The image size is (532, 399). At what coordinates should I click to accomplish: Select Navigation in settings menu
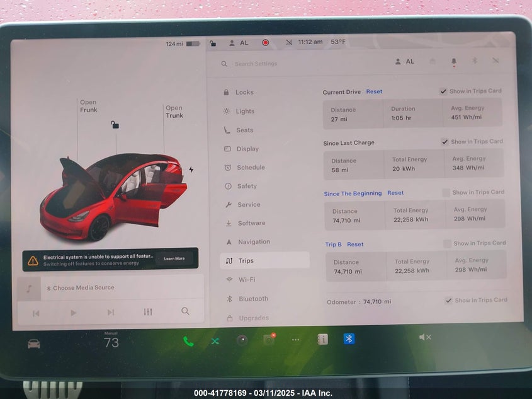[254, 242]
